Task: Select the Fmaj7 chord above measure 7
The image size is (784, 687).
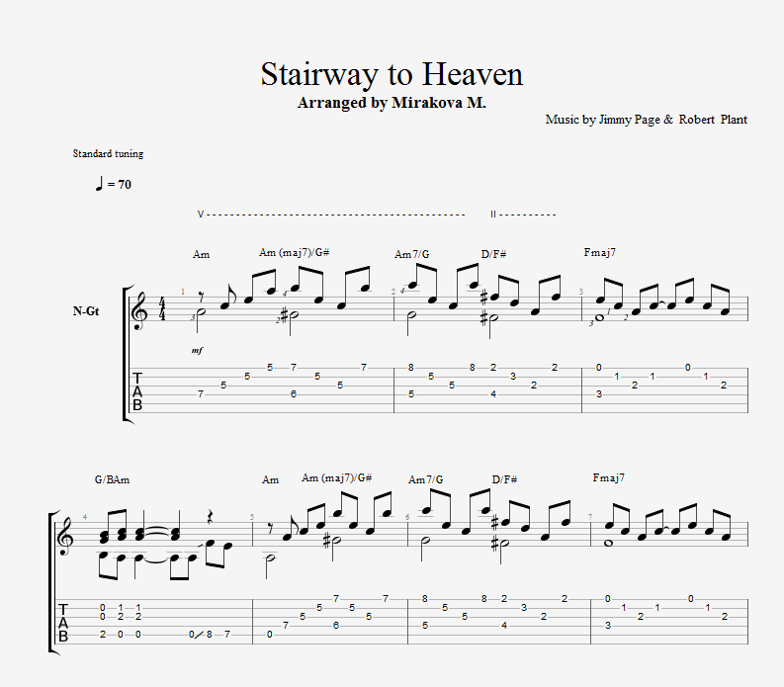Action: [x=608, y=478]
